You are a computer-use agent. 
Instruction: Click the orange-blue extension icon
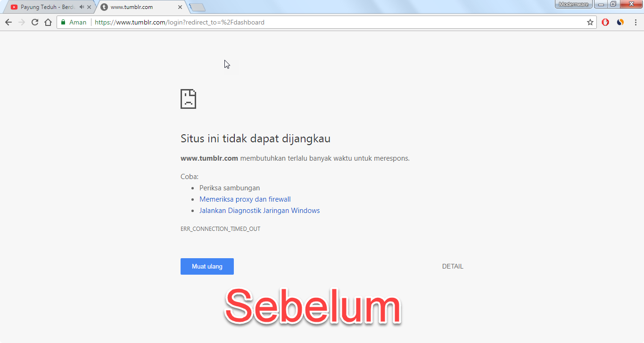coord(620,22)
